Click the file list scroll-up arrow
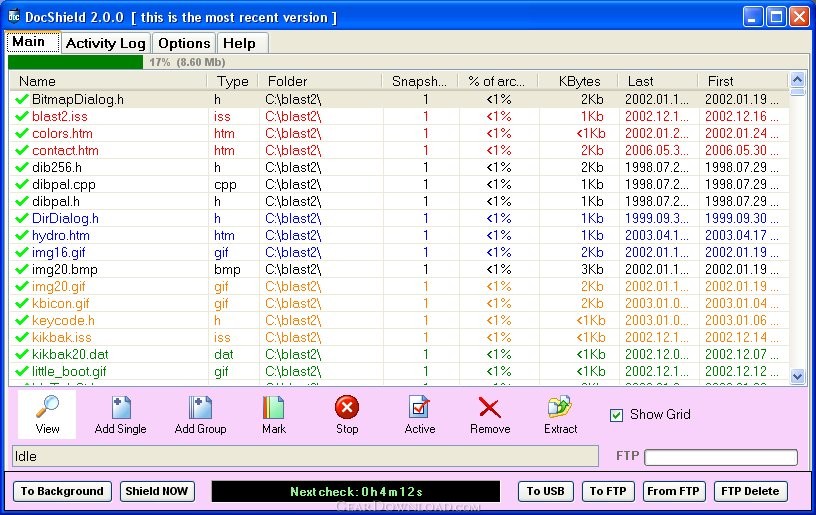The height and width of the screenshot is (515, 816). [797, 80]
